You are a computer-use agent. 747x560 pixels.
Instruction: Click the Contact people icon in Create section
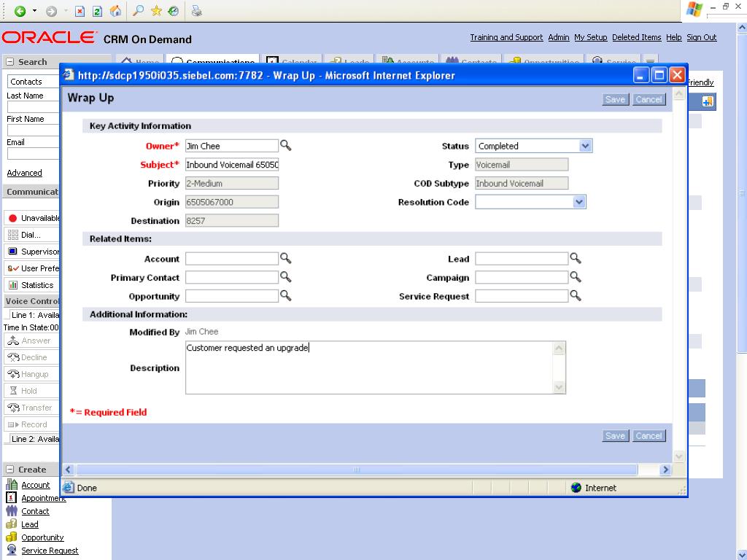pyautogui.click(x=12, y=511)
